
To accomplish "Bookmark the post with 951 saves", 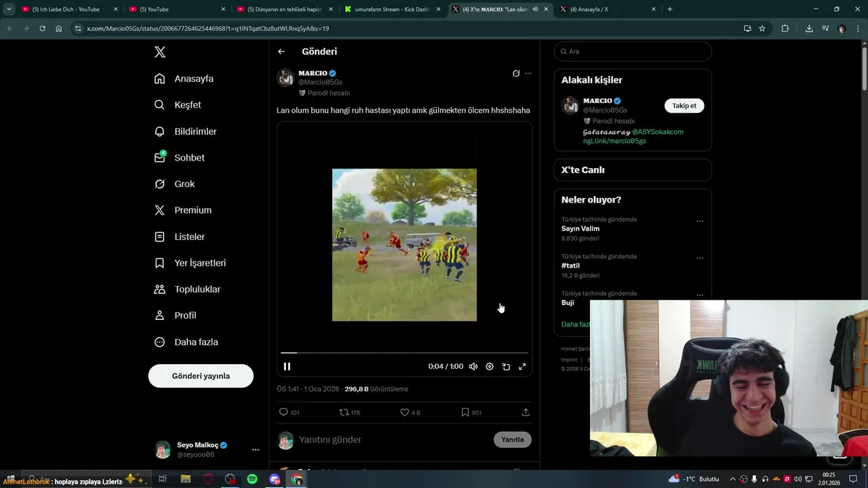I will pyautogui.click(x=465, y=412).
